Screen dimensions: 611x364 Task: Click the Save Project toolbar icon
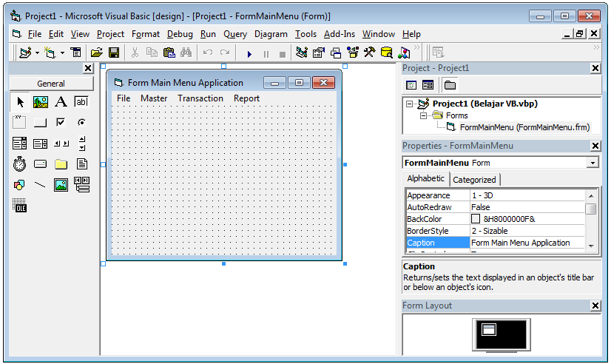click(114, 53)
